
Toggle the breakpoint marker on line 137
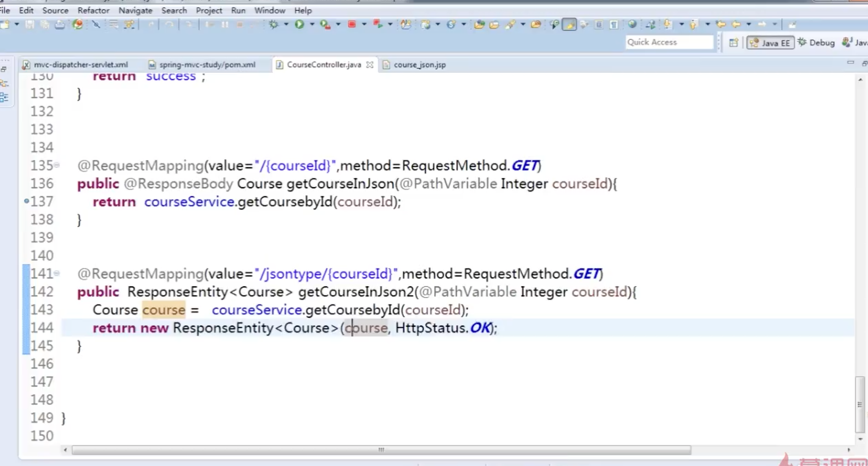click(x=26, y=201)
